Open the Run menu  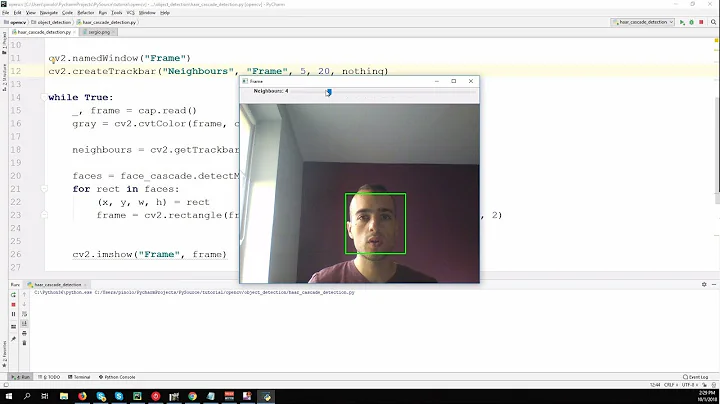pos(103,13)
